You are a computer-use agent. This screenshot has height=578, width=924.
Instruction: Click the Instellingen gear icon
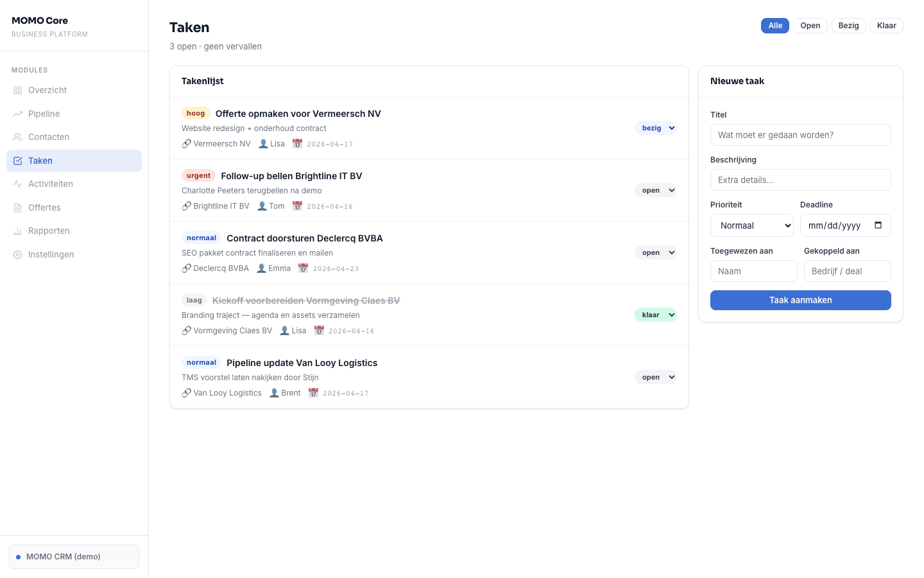[18, 254]
